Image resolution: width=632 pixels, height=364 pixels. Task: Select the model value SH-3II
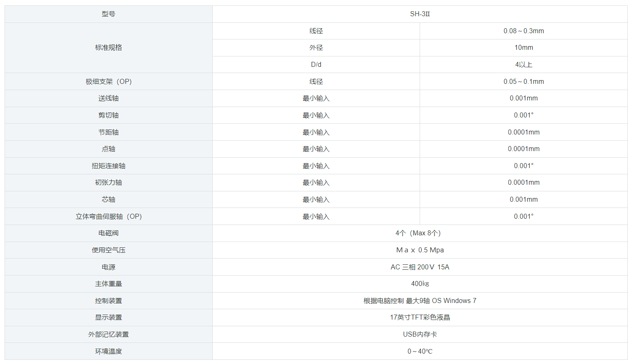coord(420,14)
